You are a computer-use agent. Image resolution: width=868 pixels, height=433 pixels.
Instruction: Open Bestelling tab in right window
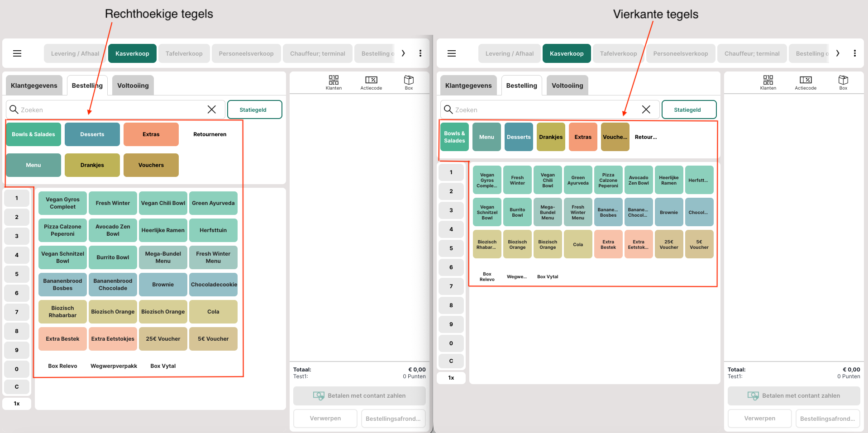[x=521, y=86]
